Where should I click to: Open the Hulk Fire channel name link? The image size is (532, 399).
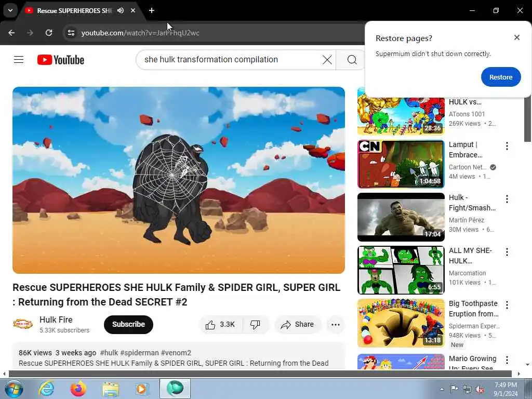56,320
